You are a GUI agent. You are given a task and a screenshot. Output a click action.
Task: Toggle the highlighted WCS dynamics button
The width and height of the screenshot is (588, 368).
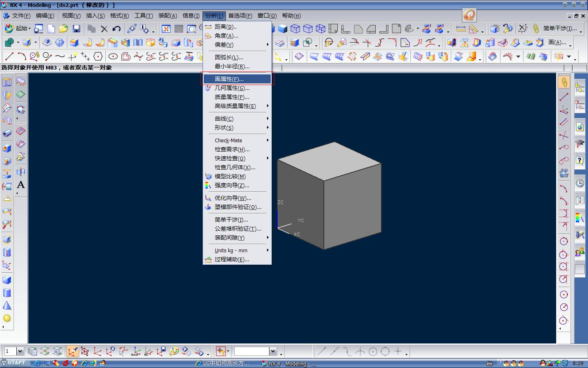pyautogui.click(x=73, y=351)
